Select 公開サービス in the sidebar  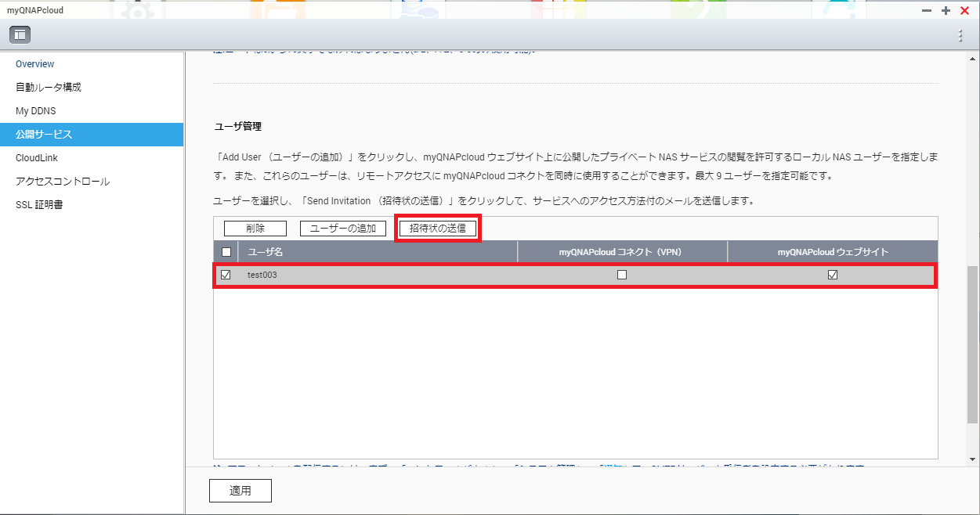pos(92,135)
